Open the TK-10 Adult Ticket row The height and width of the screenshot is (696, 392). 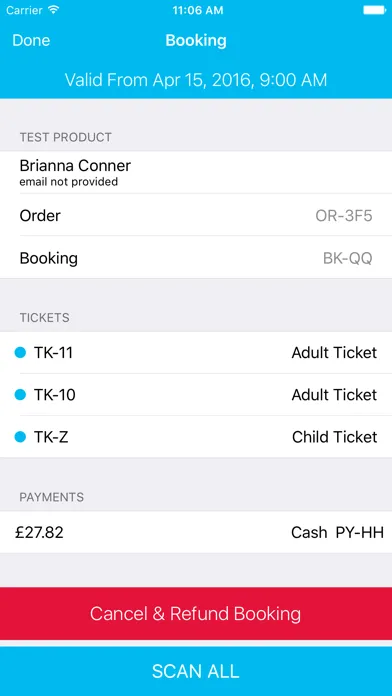point(196,395)
